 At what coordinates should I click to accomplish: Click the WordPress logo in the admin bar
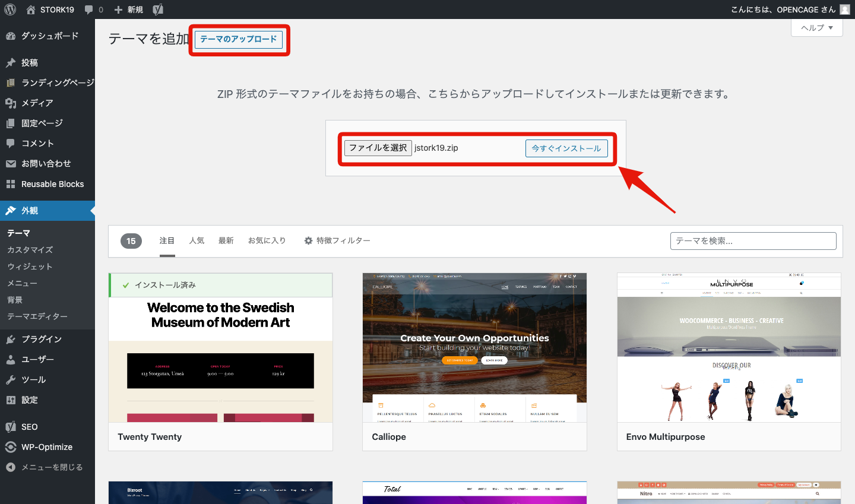point(9,9)
